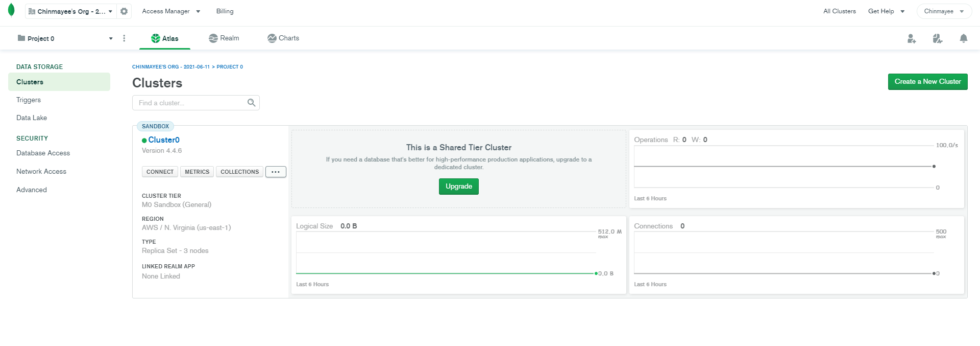Viewport: 980px width, 346px height.
Task: Click the MongoDB leaf logo
Action: coord(11,11)
